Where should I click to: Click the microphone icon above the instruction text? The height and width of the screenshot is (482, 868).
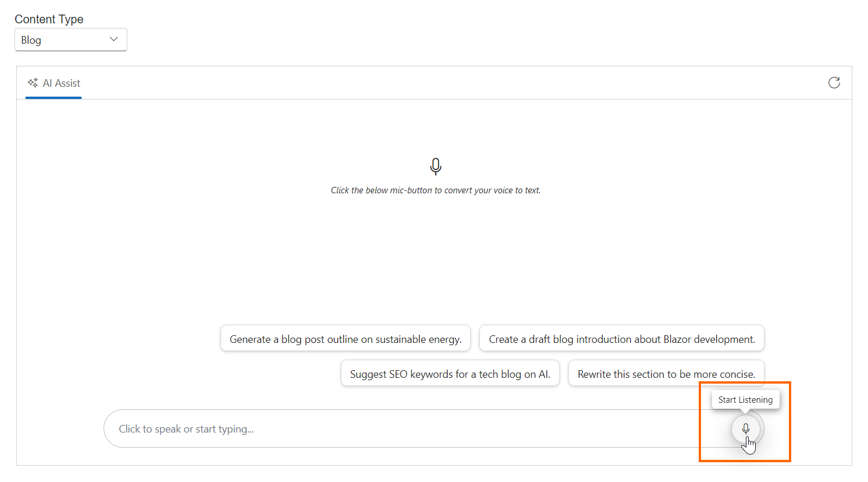435,166
